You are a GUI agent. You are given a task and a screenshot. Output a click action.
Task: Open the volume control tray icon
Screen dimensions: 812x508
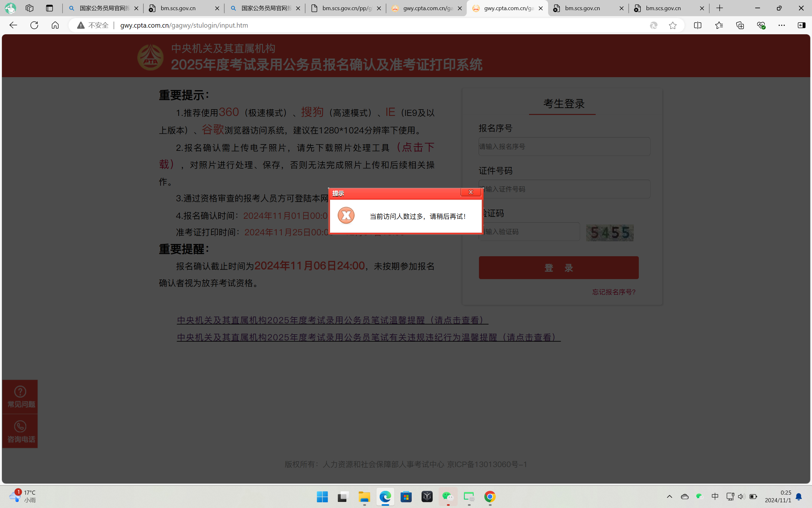[741, 497]
